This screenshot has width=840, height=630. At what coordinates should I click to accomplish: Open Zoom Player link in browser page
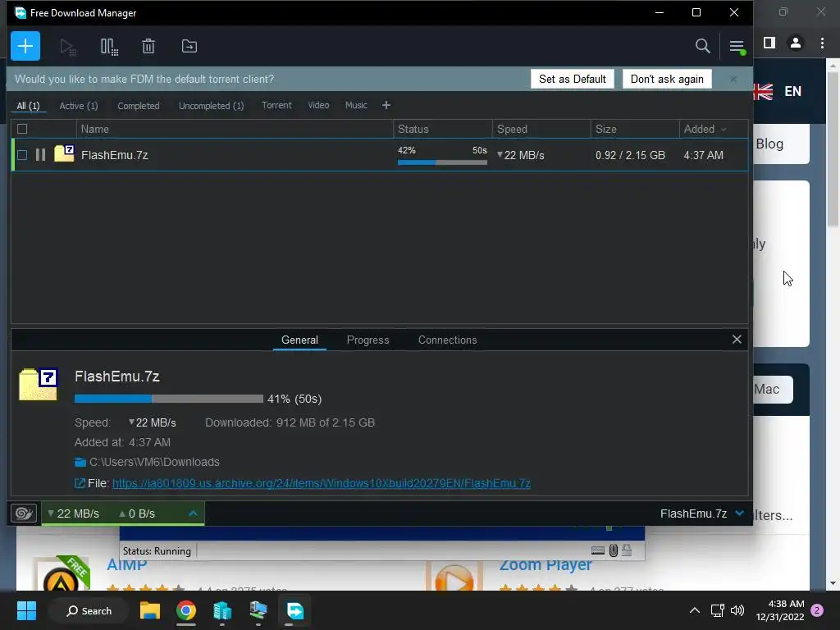tap(546, 564)
